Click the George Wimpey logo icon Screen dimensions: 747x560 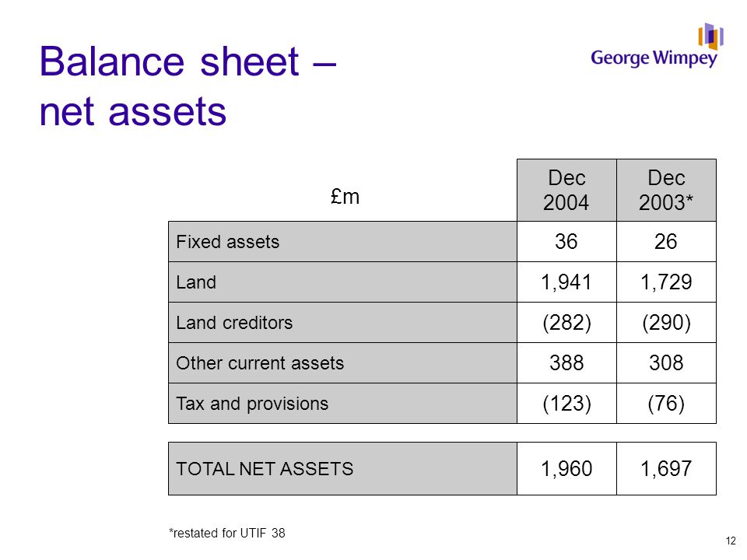coord(710,37)
